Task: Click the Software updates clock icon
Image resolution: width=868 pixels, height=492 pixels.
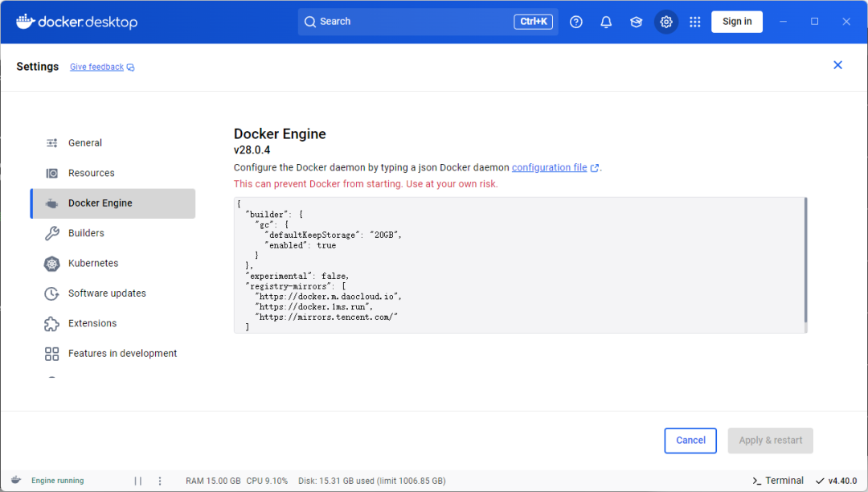Action: point(52,293)
